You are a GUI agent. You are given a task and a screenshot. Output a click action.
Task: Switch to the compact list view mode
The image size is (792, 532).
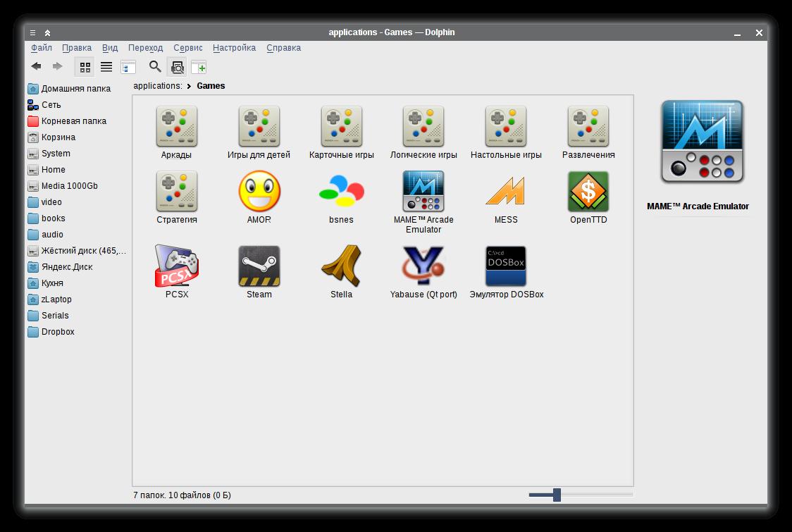coord(106,67)
